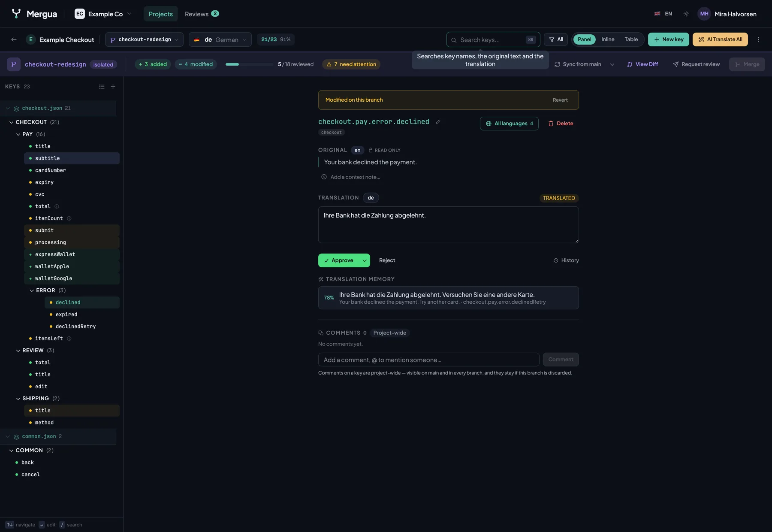Open History with the clock icon

[x=566, y=260]
